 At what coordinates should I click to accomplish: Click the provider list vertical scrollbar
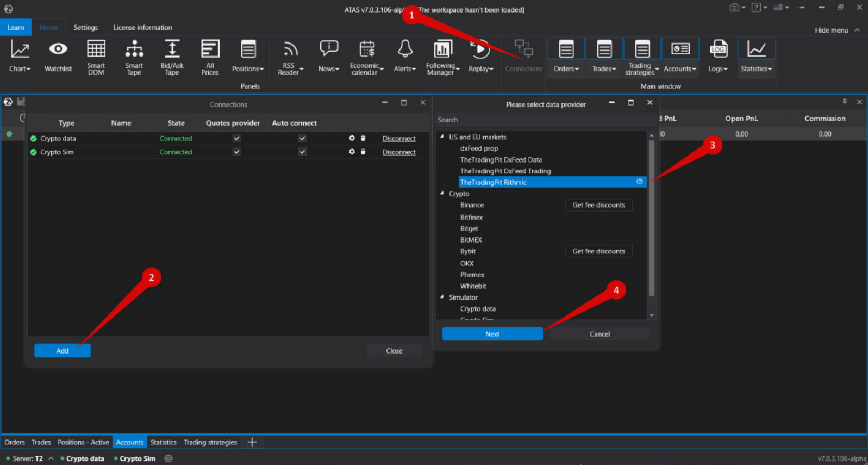pyautogui.click(x=651, y=218)
